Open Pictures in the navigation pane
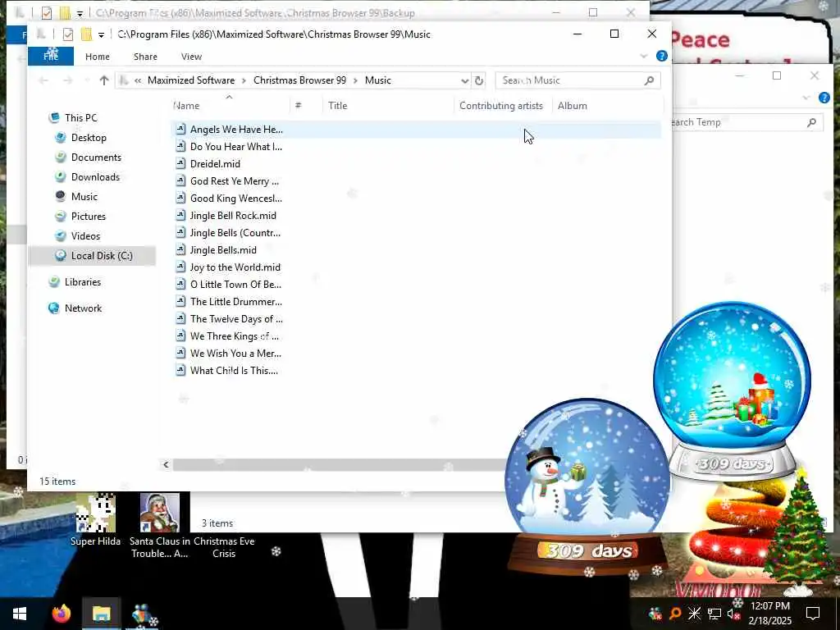This screenshot has width=840, height=630. 89,217
